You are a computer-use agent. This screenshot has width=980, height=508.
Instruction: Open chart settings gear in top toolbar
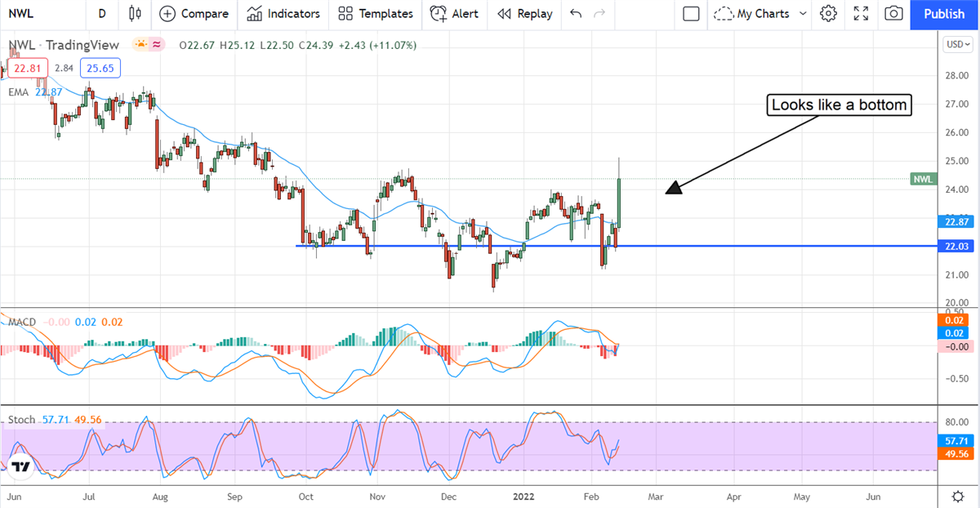tap(829, 14)
